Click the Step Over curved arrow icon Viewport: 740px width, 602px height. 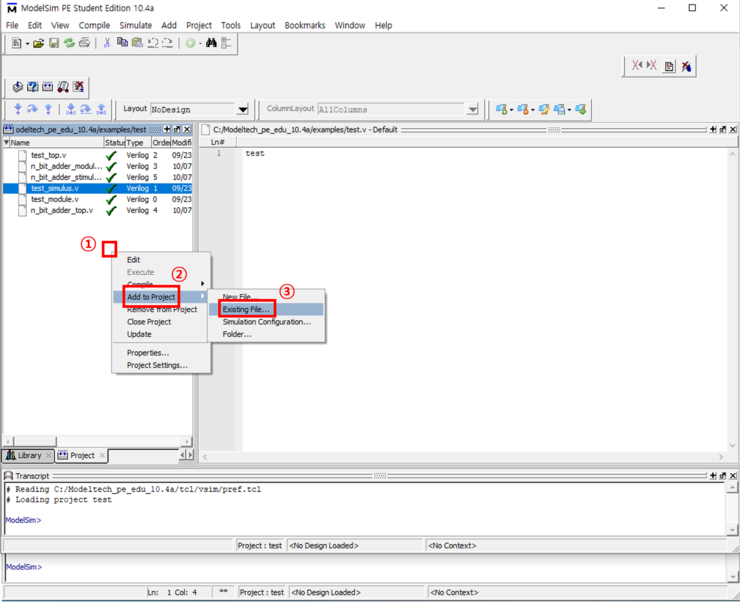click(x=33, y=109)
